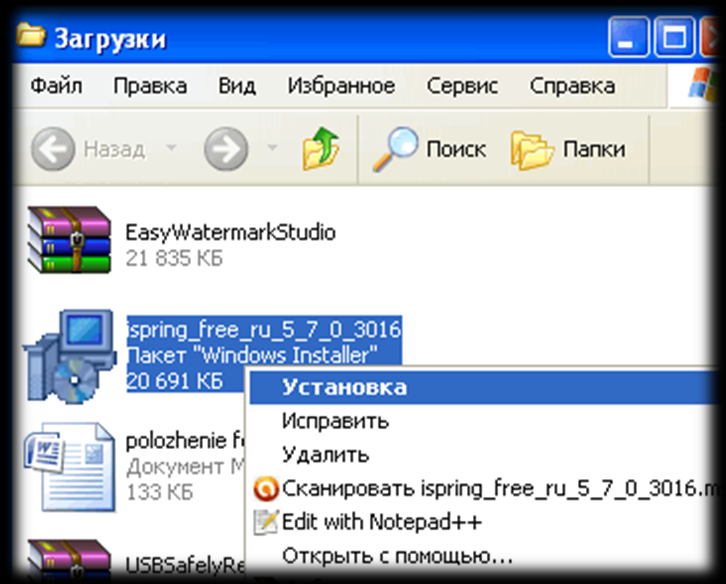Open the Избранное menu
Image resolution: width=726 pixels, height=584 pixels.
(x=341, y=86)
